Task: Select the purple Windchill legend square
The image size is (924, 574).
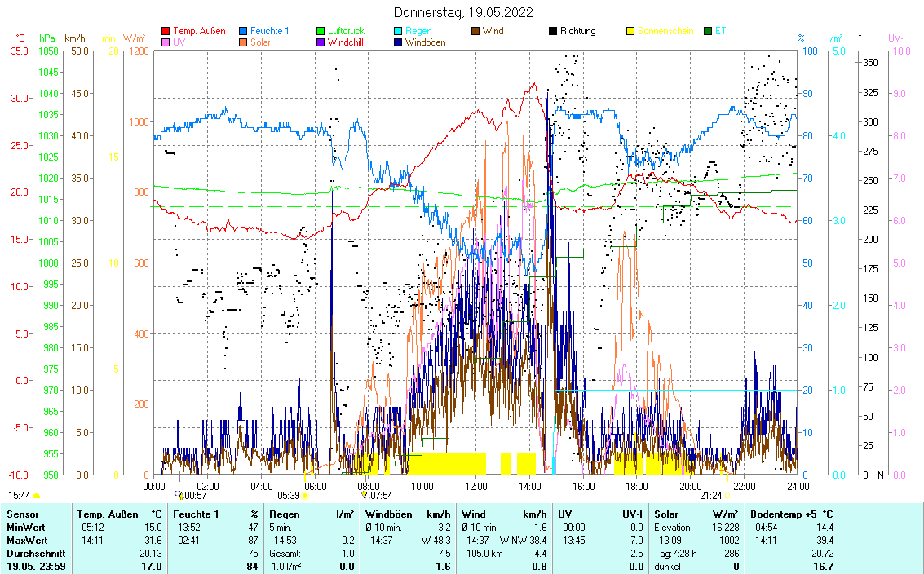Action: tap(321, 42)
